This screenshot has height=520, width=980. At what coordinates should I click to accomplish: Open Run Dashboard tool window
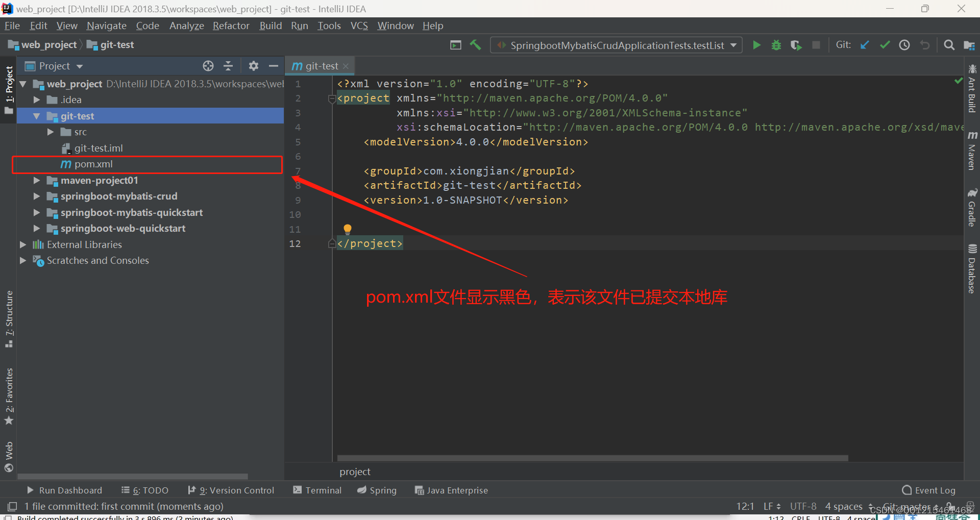[x=65, y=490]
